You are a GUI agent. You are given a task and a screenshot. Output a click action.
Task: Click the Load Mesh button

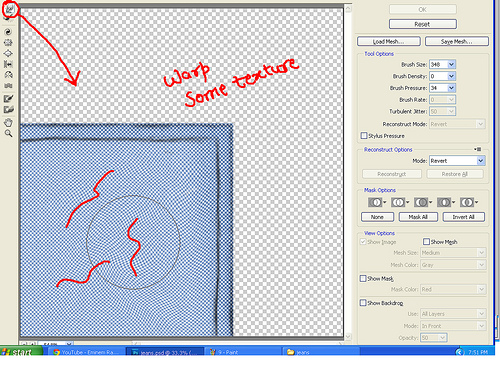tap(389, 41)
